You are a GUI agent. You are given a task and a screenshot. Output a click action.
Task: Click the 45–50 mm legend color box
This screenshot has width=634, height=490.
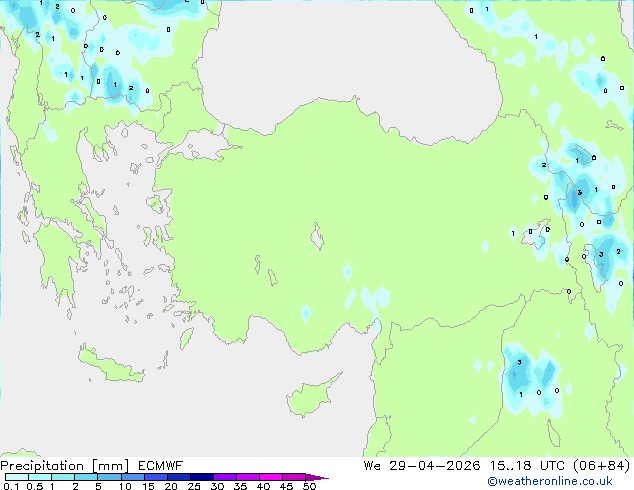click(x=294, y=477)
